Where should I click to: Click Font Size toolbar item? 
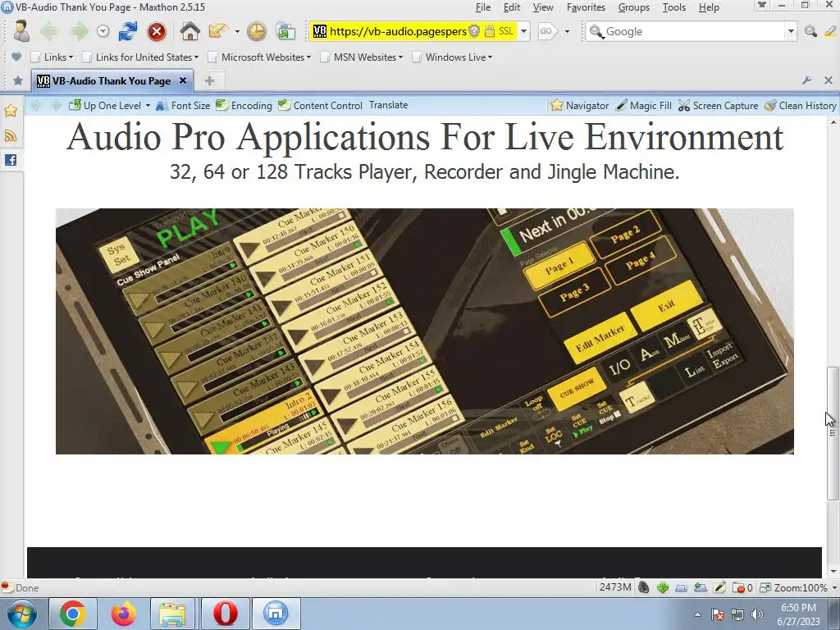click(183, 106)
